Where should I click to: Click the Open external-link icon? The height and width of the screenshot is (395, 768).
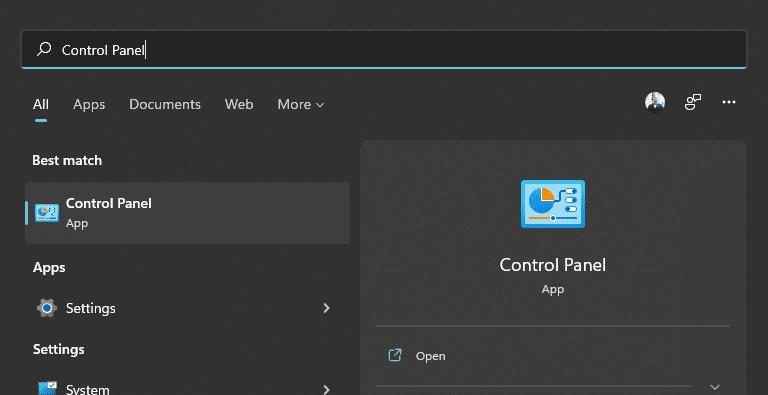395,355
